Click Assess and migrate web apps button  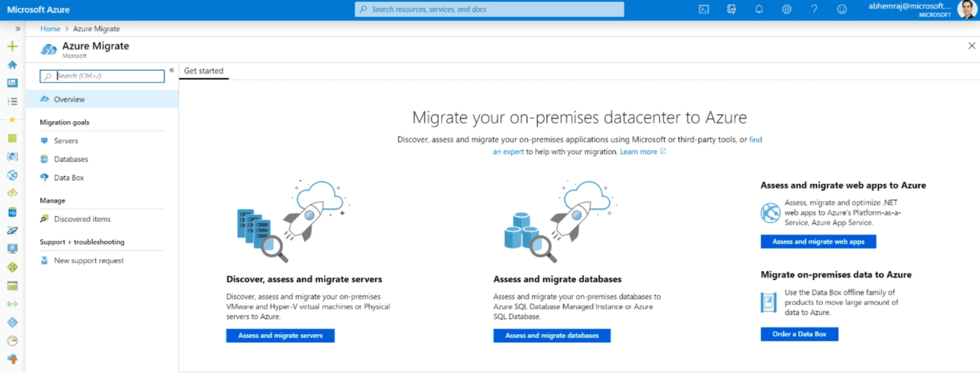818,242
